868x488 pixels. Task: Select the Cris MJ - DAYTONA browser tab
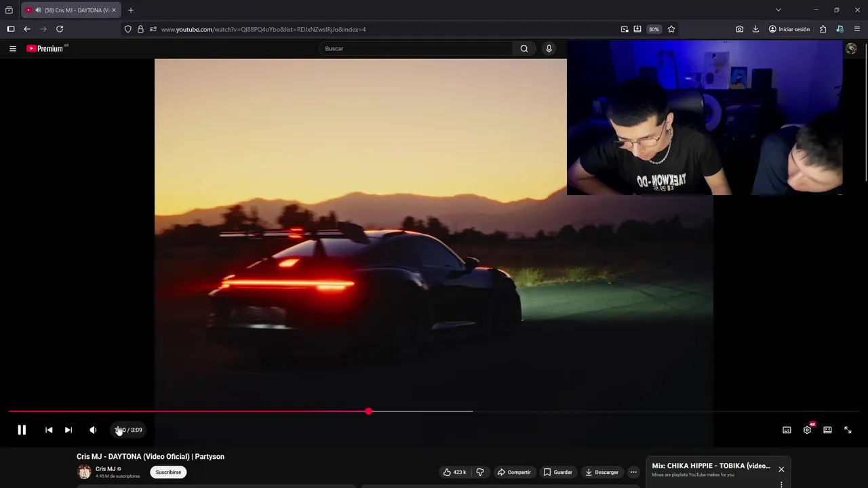[x=71, y=10]
